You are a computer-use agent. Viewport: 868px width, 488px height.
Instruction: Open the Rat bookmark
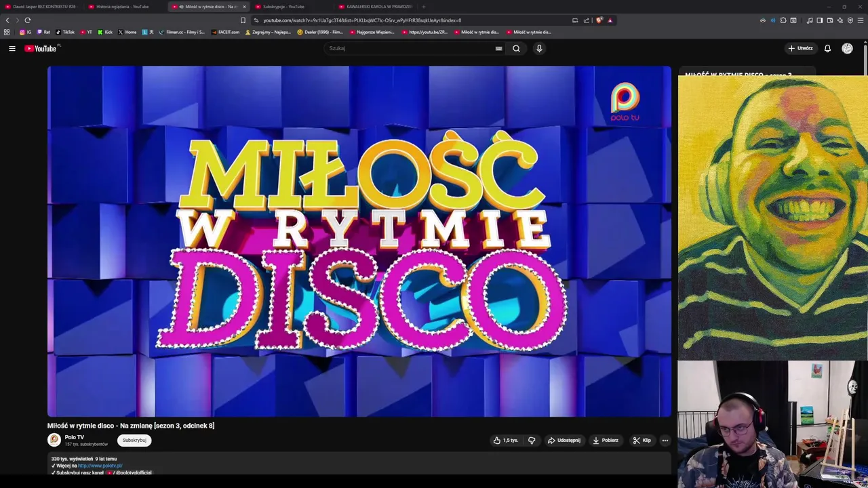43,32
